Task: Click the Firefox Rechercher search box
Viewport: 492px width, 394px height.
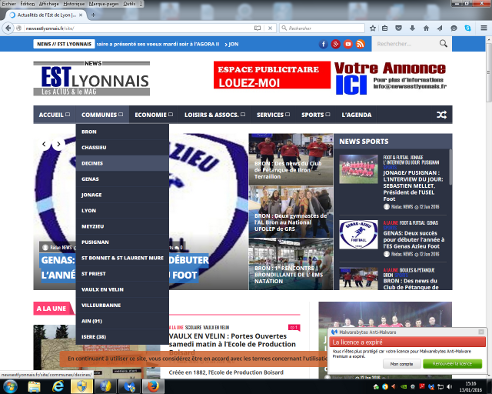Action: pos(322,28)
